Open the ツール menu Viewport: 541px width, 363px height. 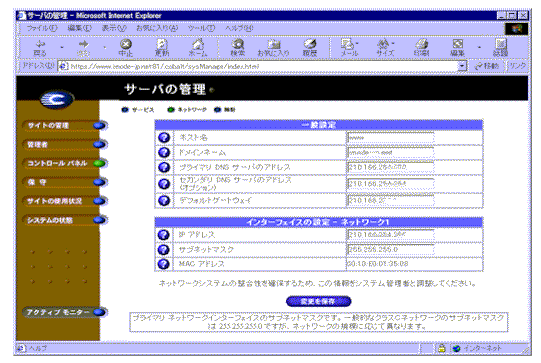[x=201, y=28]
